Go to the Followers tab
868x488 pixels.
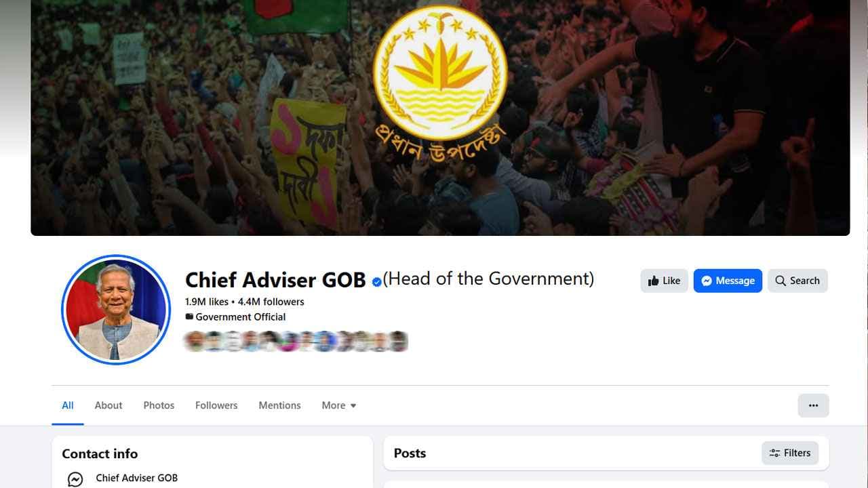coord(216,405)
